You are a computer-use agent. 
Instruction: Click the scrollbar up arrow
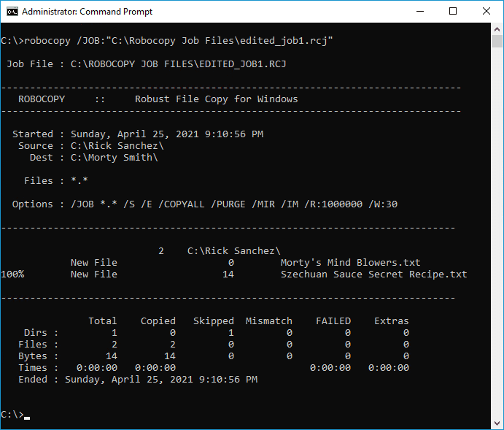coord(497,29)
